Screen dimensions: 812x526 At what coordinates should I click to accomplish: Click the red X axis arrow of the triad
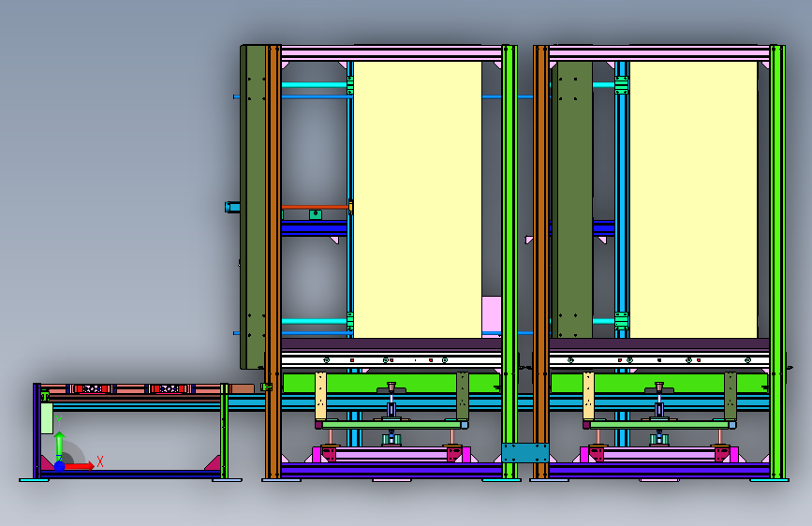79,466
